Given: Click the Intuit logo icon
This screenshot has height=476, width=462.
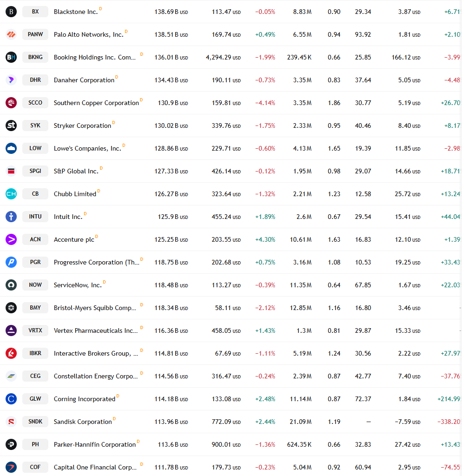Looking at the screenshot, I should (x=11, y=217).
